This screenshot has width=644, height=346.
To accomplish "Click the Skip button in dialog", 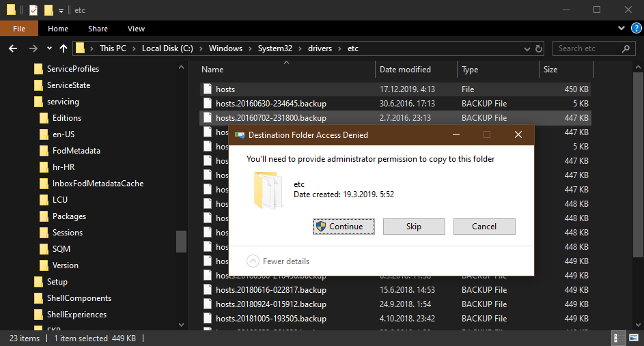I will tap(413, 227).
